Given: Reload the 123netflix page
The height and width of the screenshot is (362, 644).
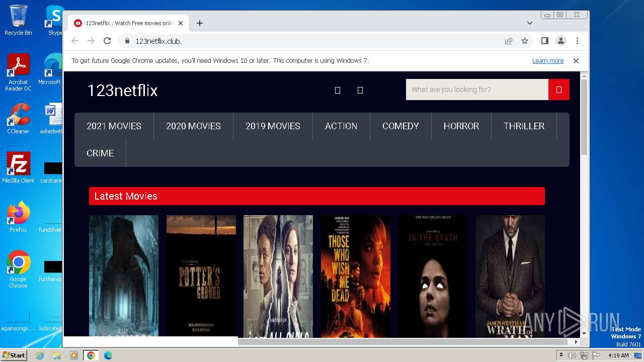Looking at the screenshot, I should pos(107,41).
